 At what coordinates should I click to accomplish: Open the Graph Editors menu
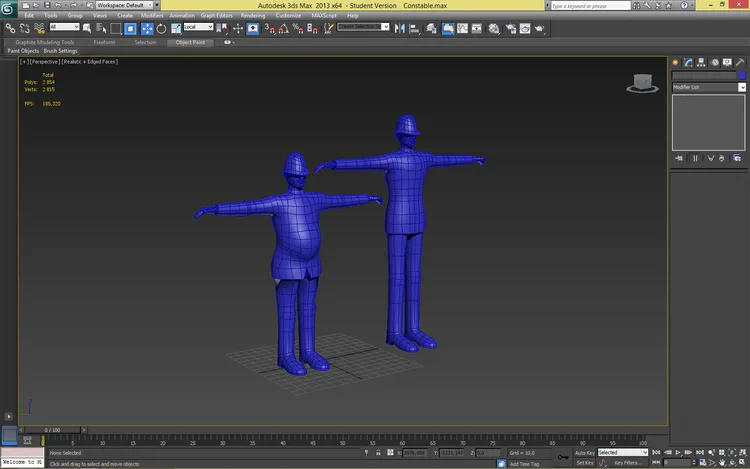(x=216, y=15)
